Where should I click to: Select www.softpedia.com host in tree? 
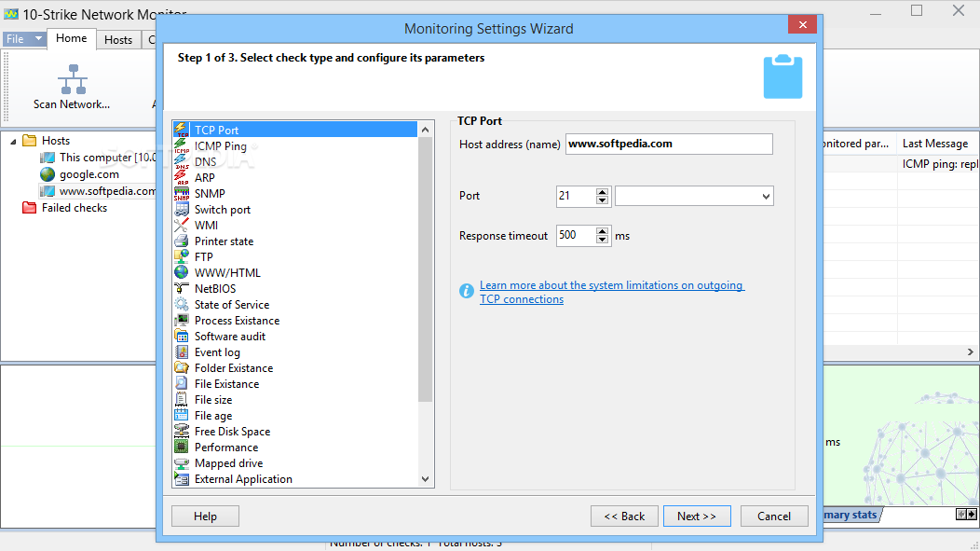pyautogui.click(x=98, y=191)
